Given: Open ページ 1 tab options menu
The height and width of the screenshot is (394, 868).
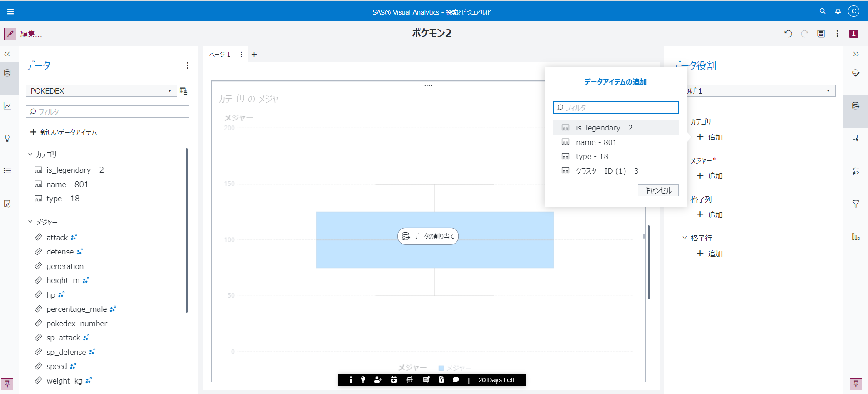Looking at the screenshot, I should point(241,55).
